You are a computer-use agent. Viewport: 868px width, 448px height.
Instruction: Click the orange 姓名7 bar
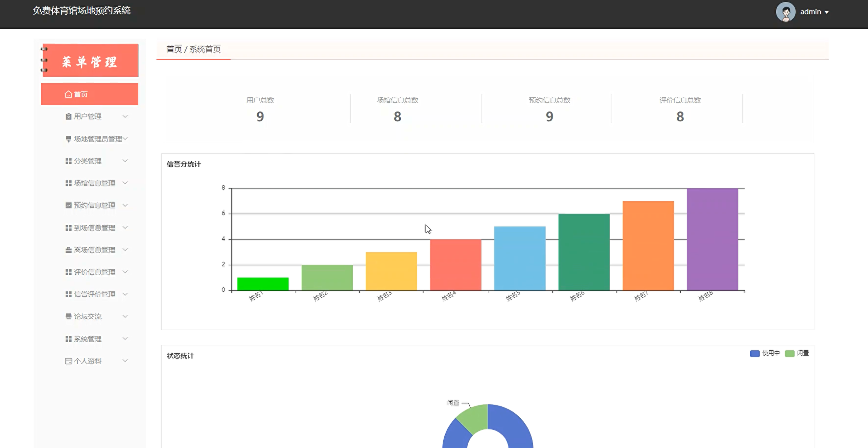point(648,246)
